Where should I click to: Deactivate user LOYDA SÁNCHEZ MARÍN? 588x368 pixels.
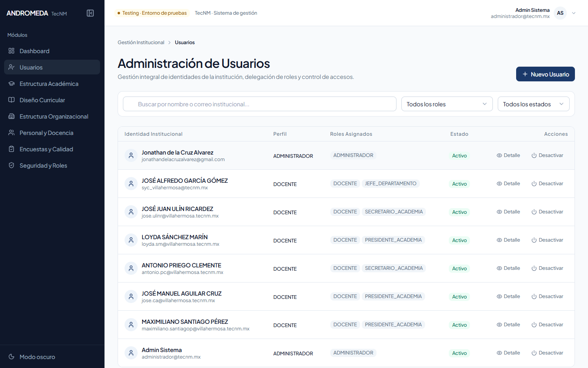547,240
